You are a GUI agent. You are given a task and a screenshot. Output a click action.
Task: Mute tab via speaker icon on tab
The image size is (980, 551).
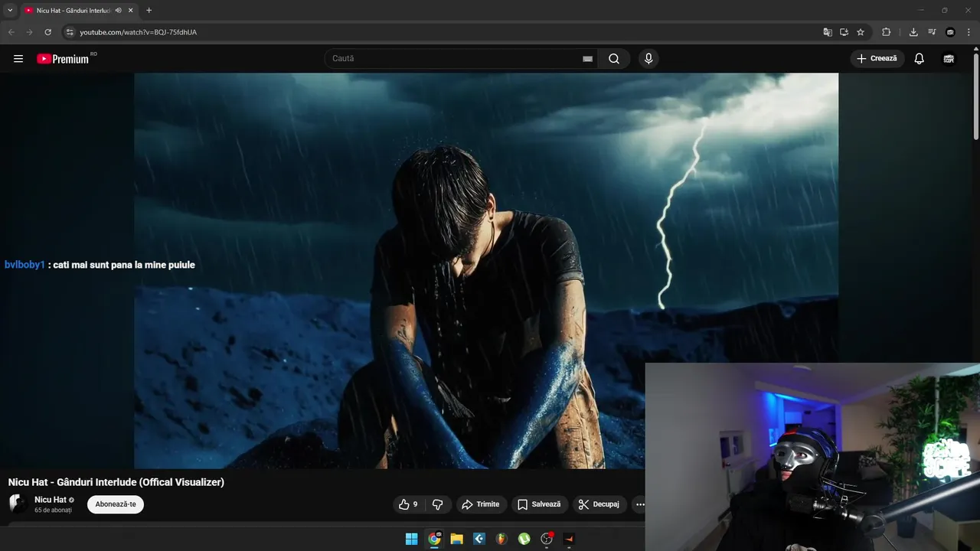(118, 10)
